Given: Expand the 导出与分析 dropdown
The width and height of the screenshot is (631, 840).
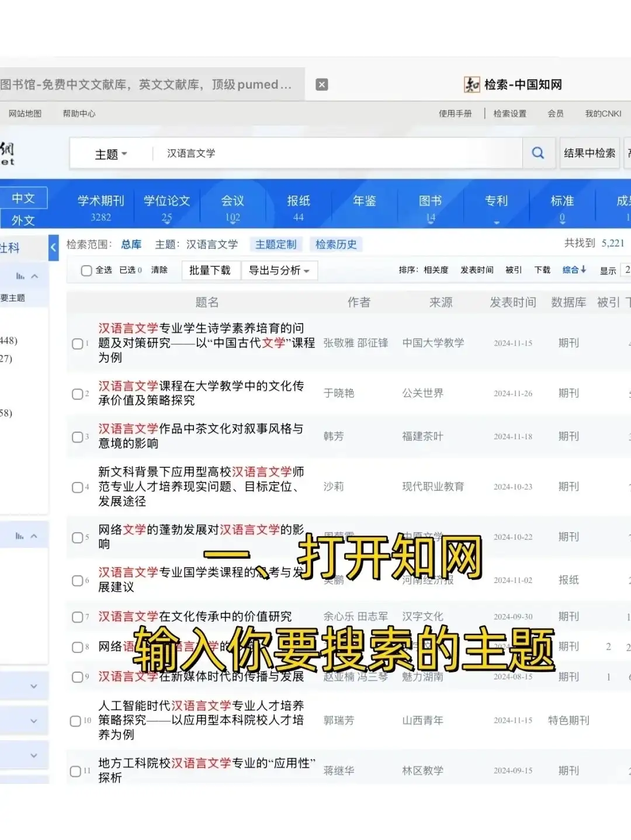Looking at the screenshot, I should (279, 270).
